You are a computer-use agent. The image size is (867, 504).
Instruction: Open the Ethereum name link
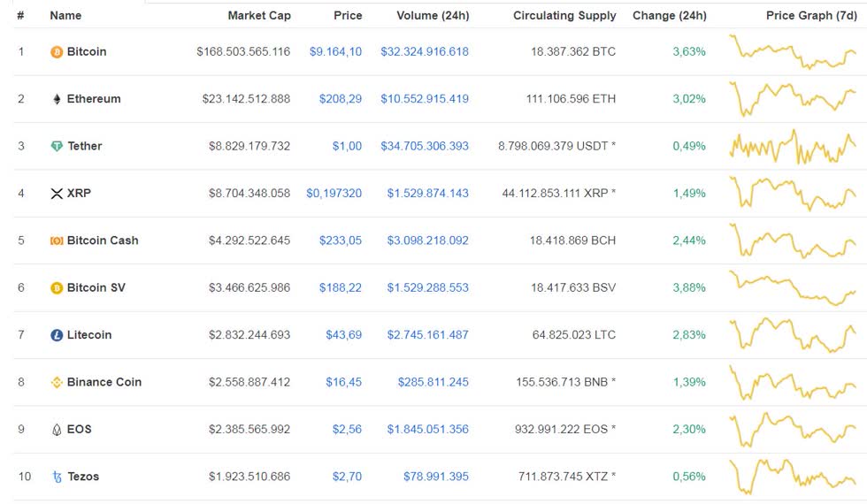pyautogui.click(x=94, y=99)
